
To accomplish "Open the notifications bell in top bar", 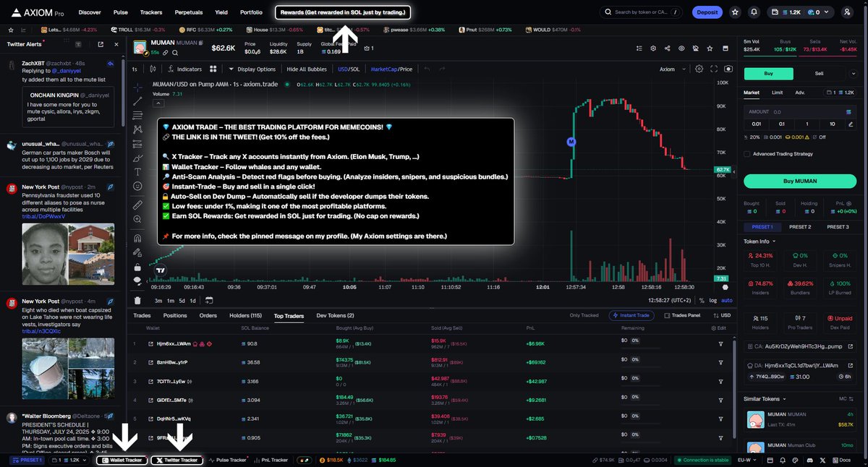I will click(754, 12).
